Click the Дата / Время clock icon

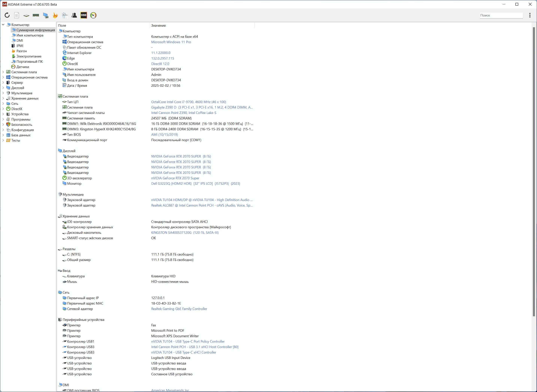coord(65,85)
